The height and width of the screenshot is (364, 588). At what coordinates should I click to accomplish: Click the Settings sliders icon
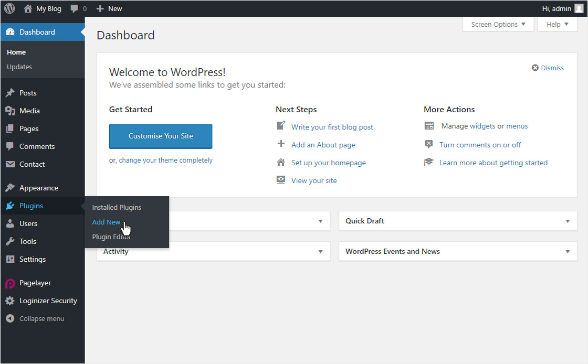click(10, 259)
